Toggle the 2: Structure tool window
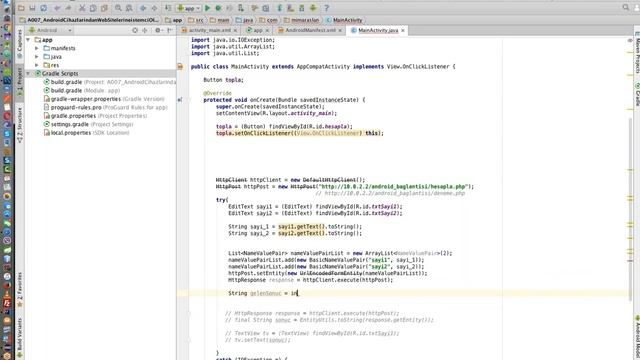The width and height of the screenshot is (640, 360). point(20,125)
